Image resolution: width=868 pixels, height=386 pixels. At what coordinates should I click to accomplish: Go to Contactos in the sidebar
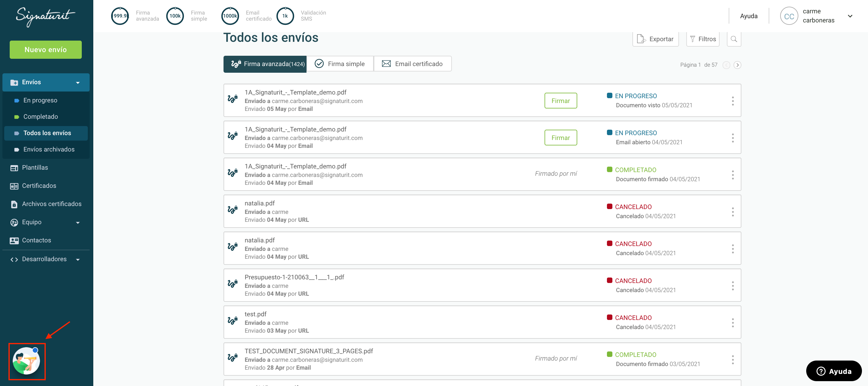[x=36, y=240]
